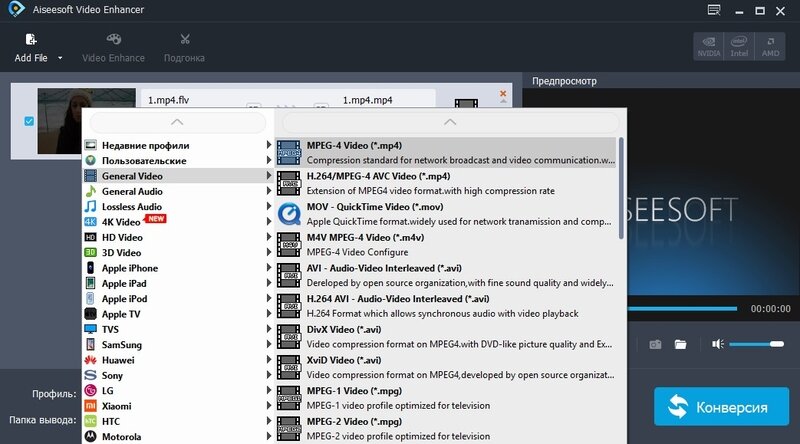800x444 pixels.
Task: Click the 3D Video icon
Action: [90, 253]
